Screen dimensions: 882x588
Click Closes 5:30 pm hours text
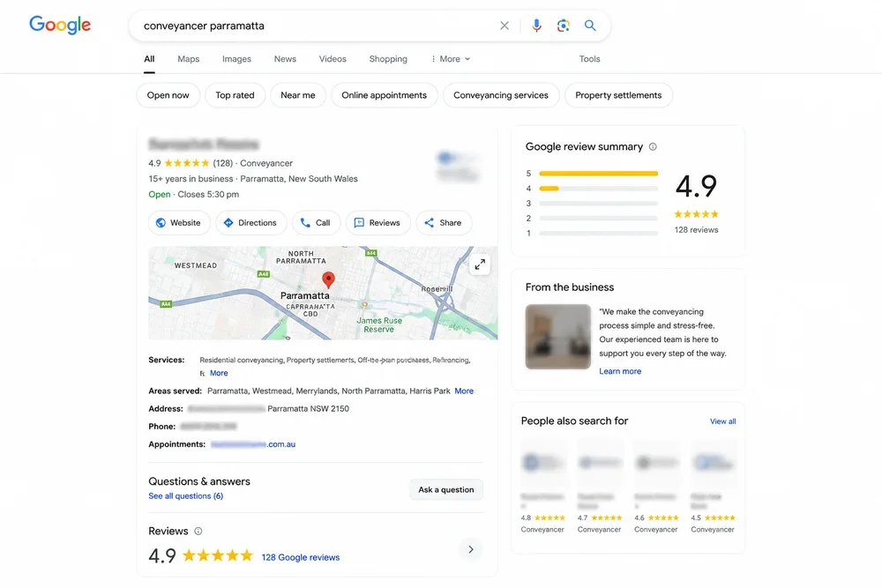208,194
